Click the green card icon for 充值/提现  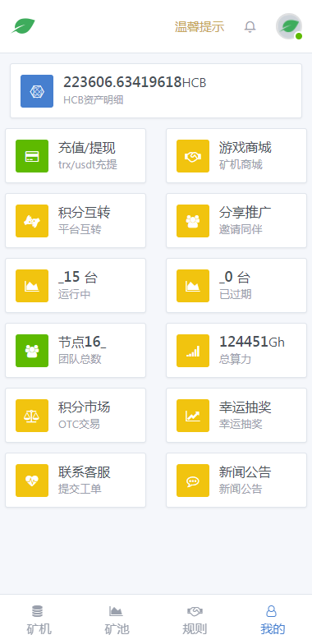[32, 156]
